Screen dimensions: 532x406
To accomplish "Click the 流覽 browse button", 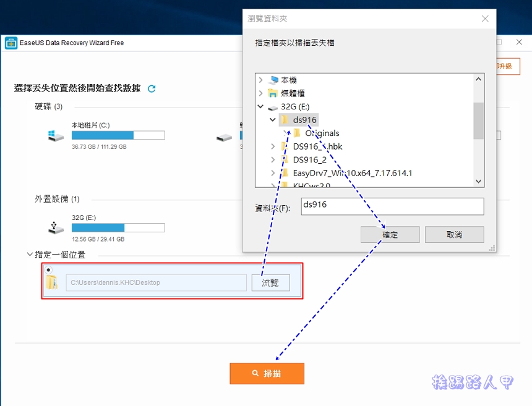I will click(x=270, y=282).
